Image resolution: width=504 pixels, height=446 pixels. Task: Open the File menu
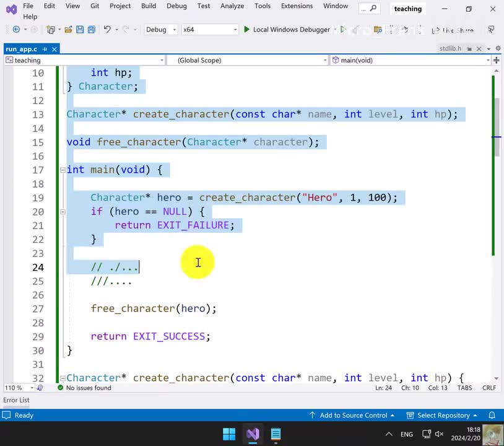click(x=28, y=6)
